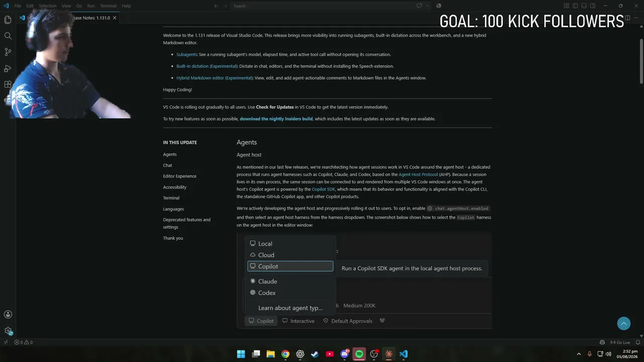Open the Search view in activity bar
This screenshot has height=362, width=644.
[x=8, y=36]
